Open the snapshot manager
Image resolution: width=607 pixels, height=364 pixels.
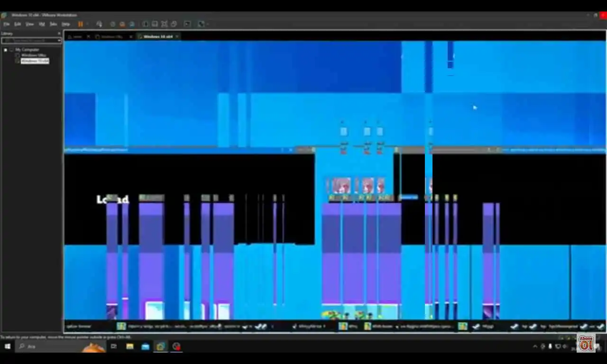(x=132, y=24)
